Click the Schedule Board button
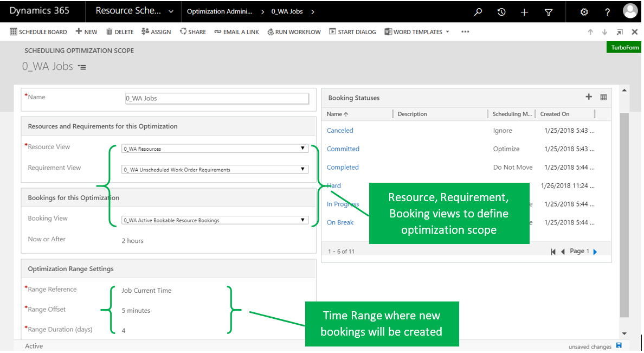644x353 pixels. tap(38, 32)
